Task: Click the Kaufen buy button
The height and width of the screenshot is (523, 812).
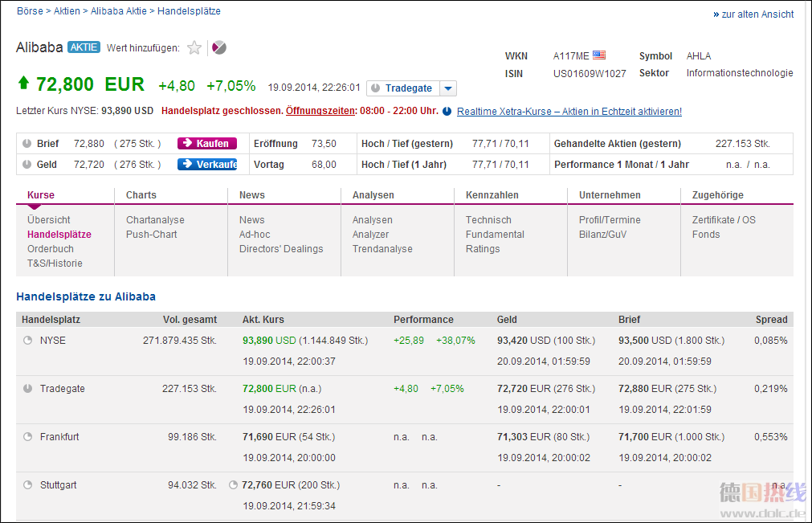Action: pyautogui.click(x=207, y=144)
